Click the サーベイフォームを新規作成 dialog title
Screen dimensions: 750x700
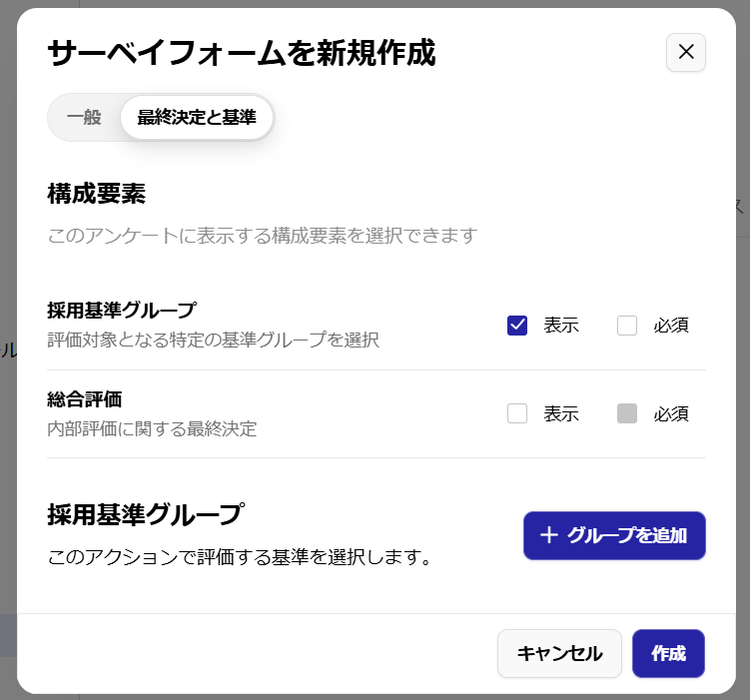pos(242,53)
